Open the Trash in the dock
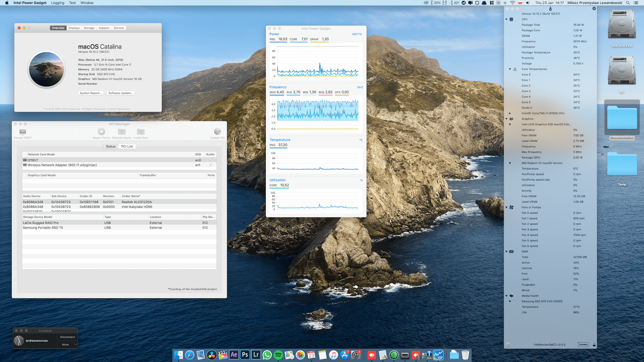 pyautogui.click(x=465, y=355)
